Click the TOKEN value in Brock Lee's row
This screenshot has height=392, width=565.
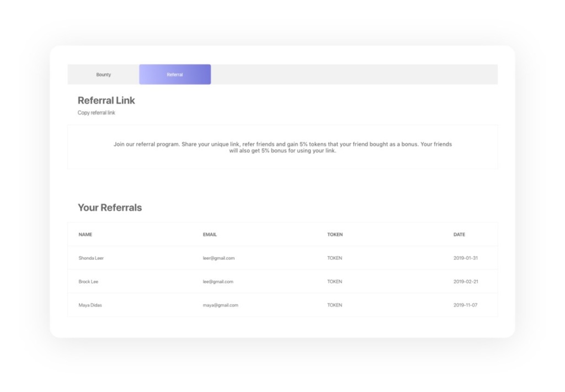[335, 282]
